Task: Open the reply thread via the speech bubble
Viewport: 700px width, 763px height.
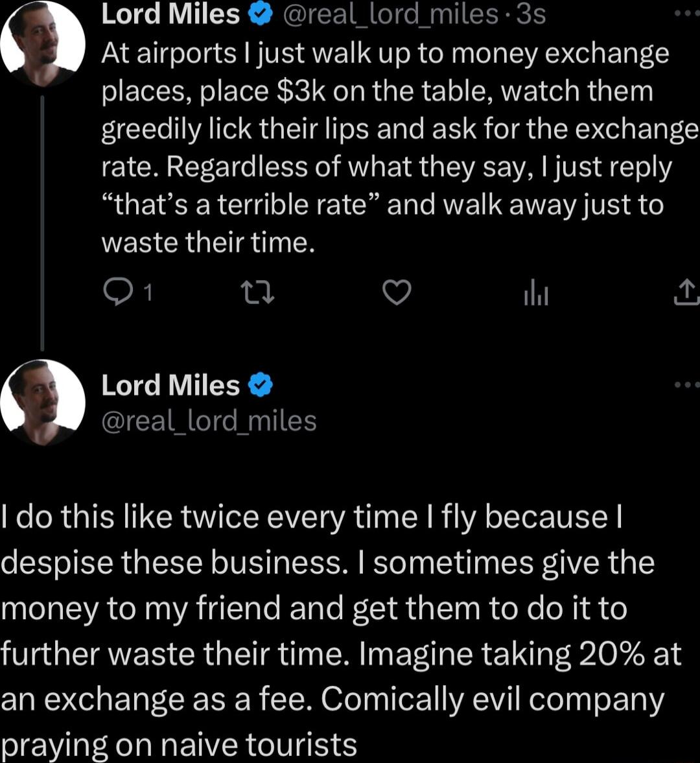Action: tap(119, 292)
